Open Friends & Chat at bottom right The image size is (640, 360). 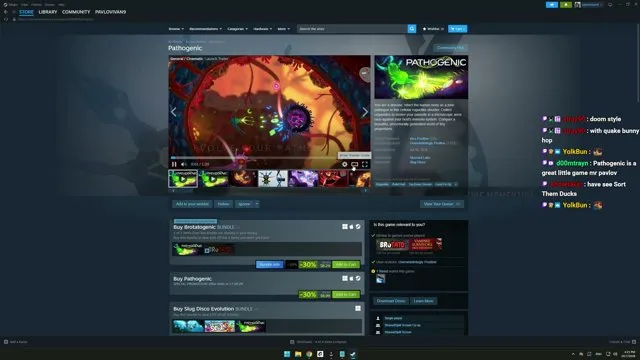click(x=622, y=342)
